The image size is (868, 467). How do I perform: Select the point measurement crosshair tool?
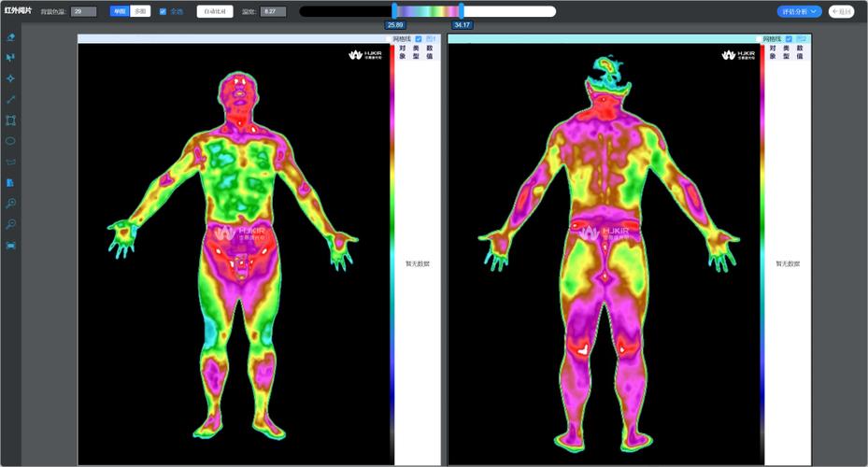pos(10,78)
